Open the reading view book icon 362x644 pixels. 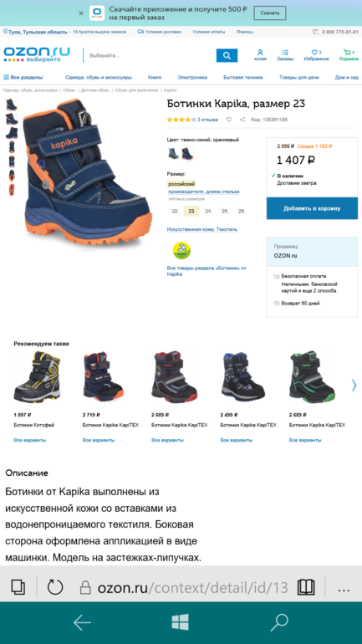pos(306,587)
